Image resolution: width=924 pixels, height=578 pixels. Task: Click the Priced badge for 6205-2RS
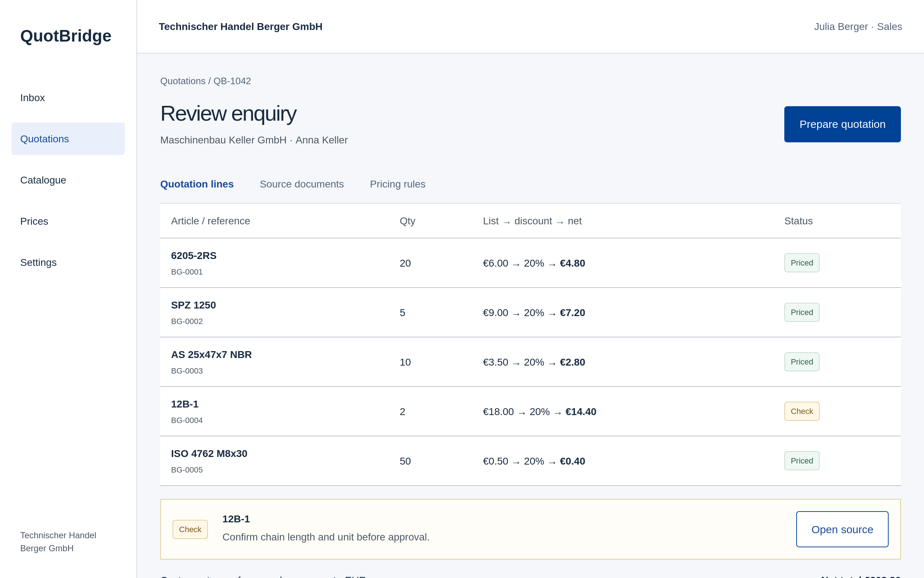pos(802,263)
